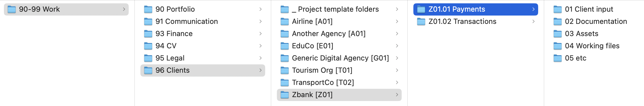Expand 91 Communication with its chevron
The image size is (644, 106).
[260, 21]
